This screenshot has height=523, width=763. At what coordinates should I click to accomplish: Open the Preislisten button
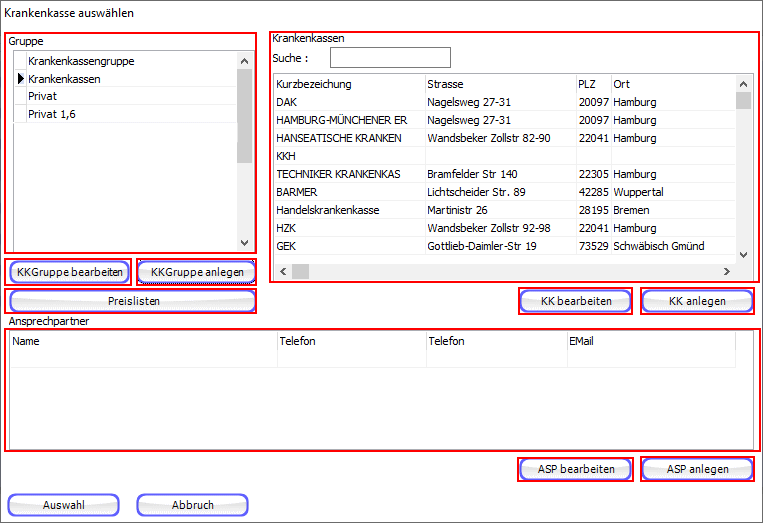(x=131, y=300)
